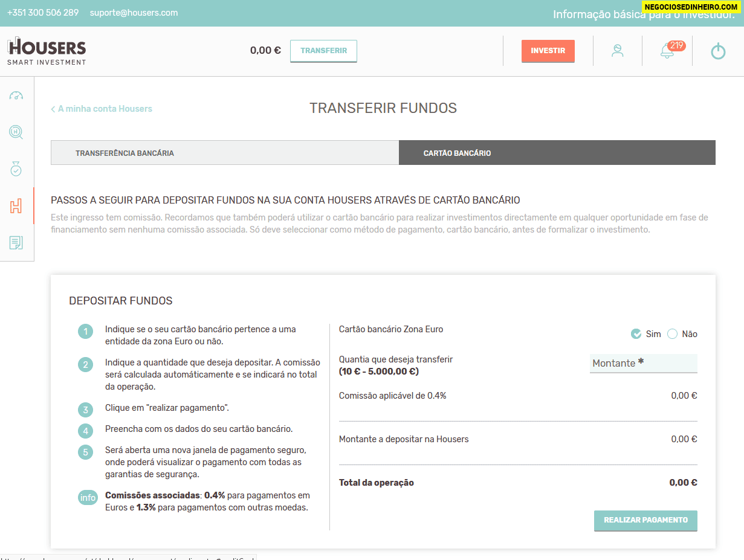Screen dimensions: 744x560
Task: Click the Transferir Fundos page title
Action: (383, 108)
